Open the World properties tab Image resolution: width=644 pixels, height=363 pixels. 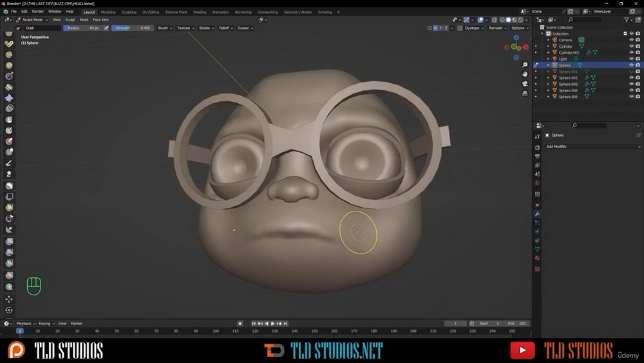(x=537, y=183)
